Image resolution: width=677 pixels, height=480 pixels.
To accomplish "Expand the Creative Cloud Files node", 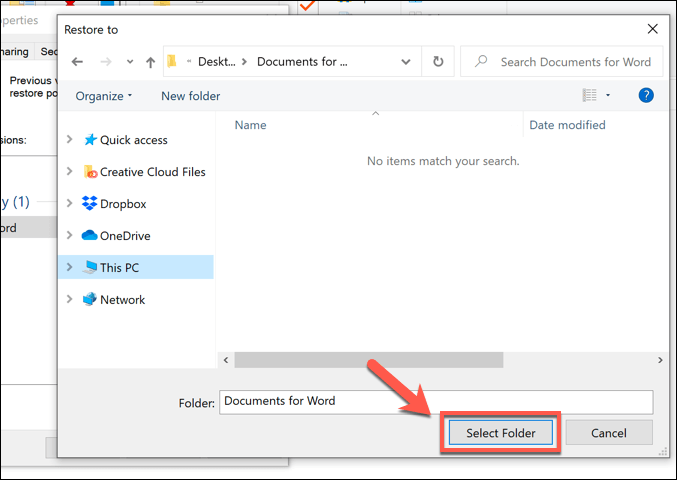I will tap(69, 171).
